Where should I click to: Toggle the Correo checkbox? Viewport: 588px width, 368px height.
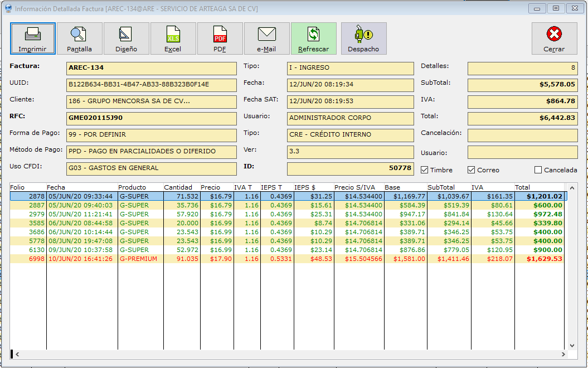tap(471, 170)
